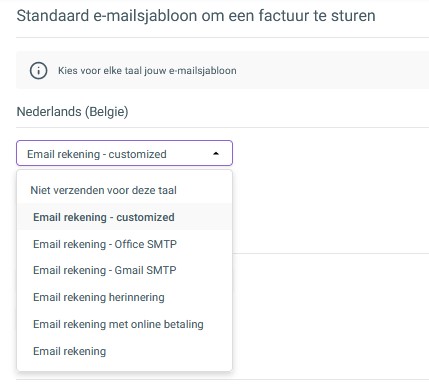
Task: Choose 'Email rekening herinnering' from the list
Action: coord(124,297)
